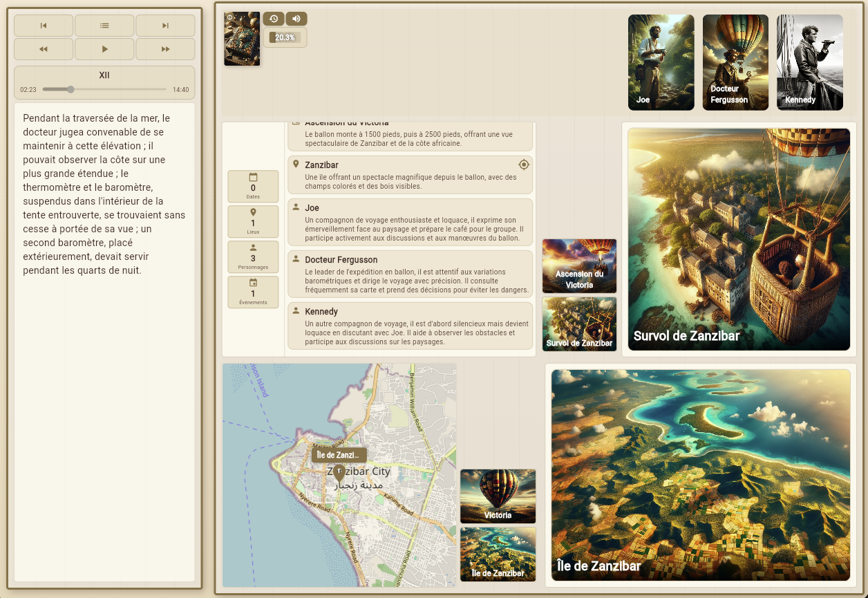Open the Docteur Fergusson list entry
Screen dimensions: 868x598
[x=411, y=274]
